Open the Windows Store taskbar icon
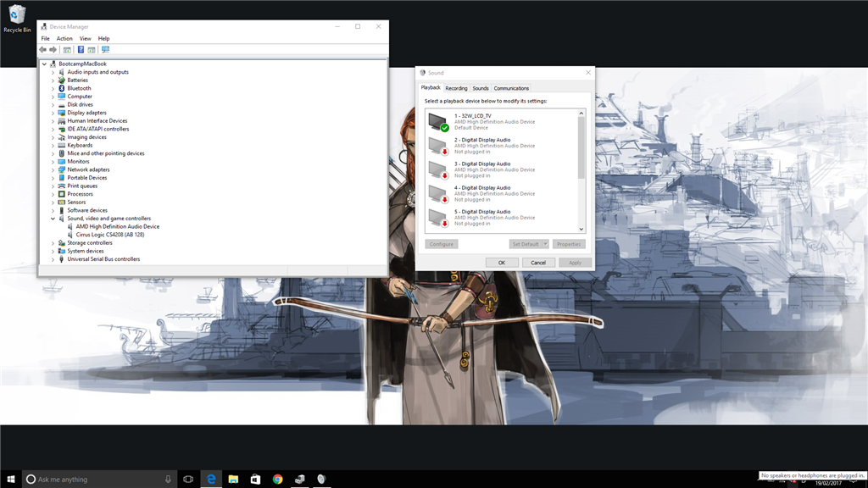 tap(255, 480)
